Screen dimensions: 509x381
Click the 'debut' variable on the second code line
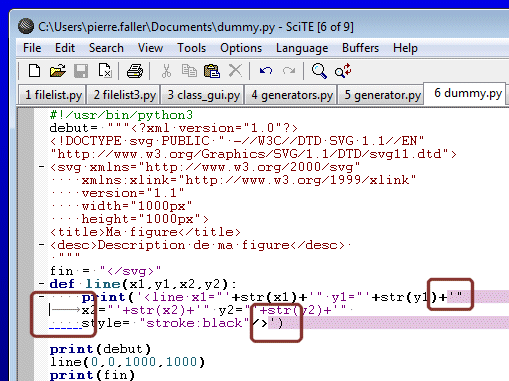[x=69, y=128]
